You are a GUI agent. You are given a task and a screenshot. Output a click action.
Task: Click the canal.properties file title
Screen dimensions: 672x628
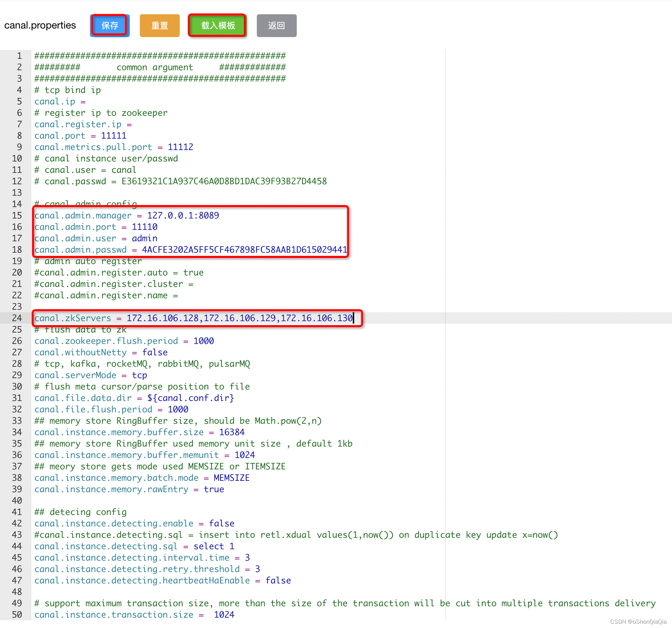tap(40, 25)
